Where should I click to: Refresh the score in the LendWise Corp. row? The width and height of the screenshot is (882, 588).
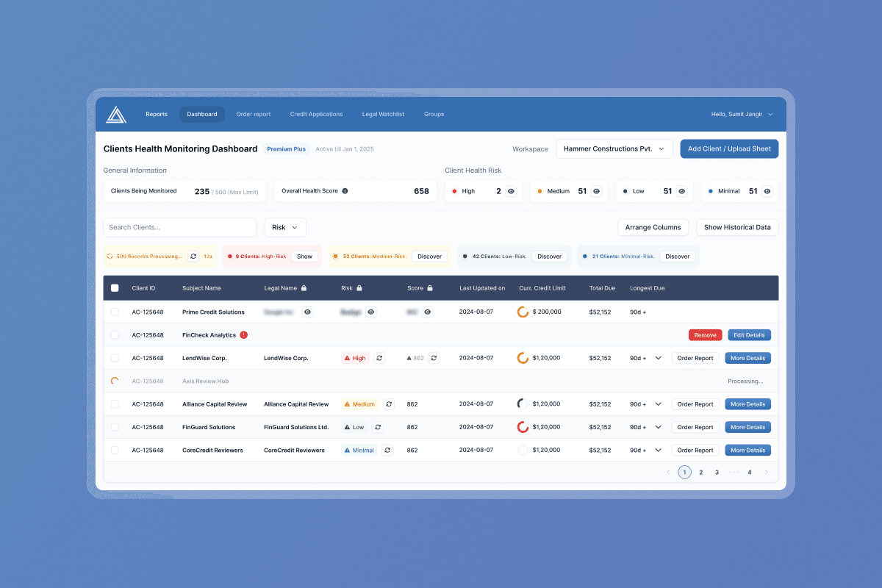coord(434,358)
